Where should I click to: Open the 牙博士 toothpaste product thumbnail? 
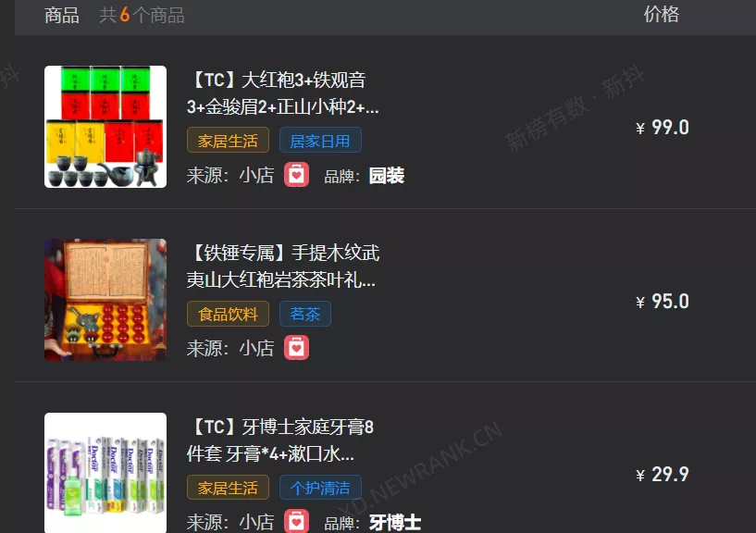[x=105, y=473]
